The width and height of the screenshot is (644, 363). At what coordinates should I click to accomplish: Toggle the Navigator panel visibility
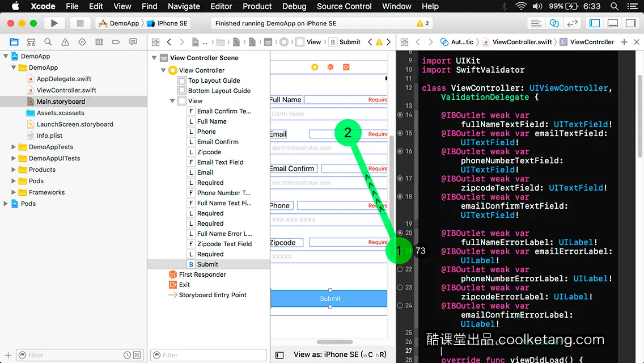[x=595, y=23]
